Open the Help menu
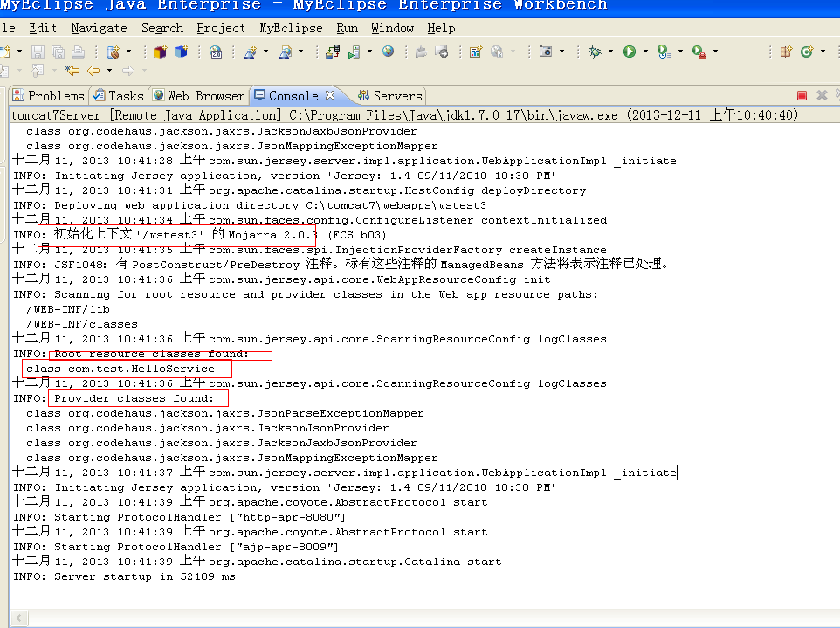Viewport: 840px width, 628px height. pyautogui.click(x=442, y=28)
